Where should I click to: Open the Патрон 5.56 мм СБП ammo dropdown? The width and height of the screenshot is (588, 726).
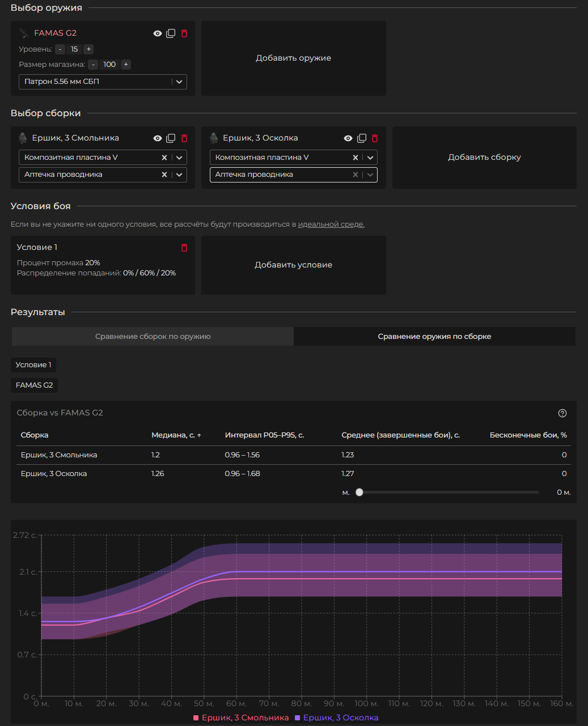[x=103, y=82]
